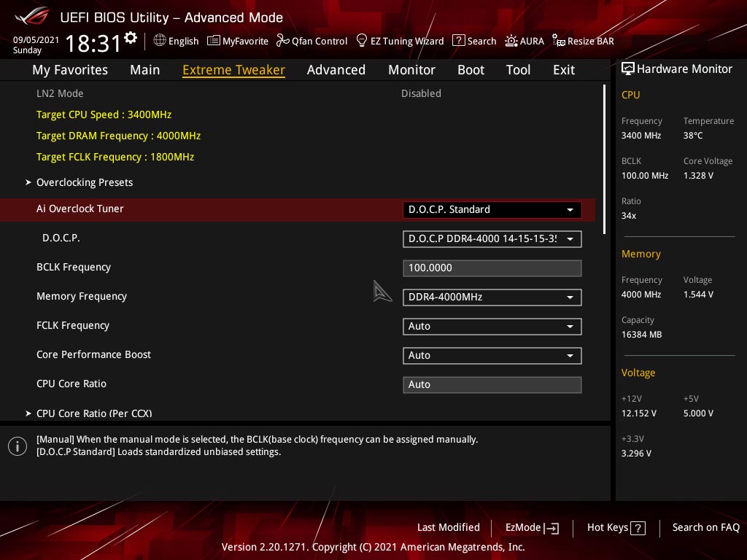Viewport: 747px width, 560px height.
Task: Click the LN2 Mode Disabled value
Action: [x=421, y=93]
